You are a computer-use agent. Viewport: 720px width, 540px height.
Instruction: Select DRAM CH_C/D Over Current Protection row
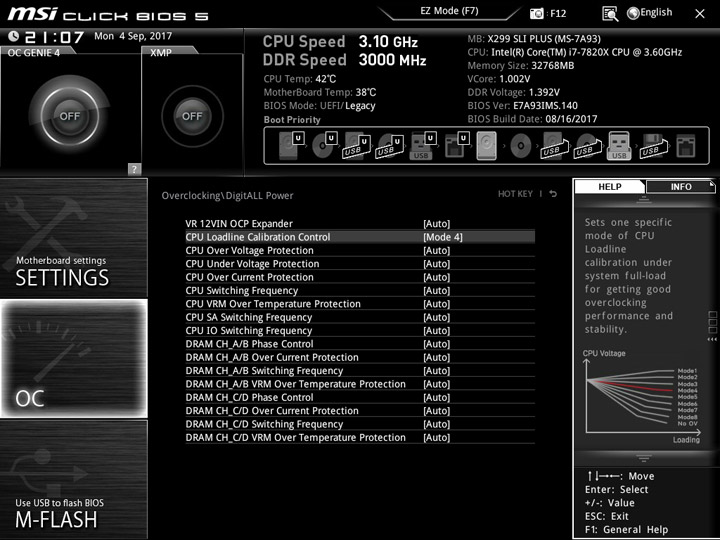(x=360, y=411)
